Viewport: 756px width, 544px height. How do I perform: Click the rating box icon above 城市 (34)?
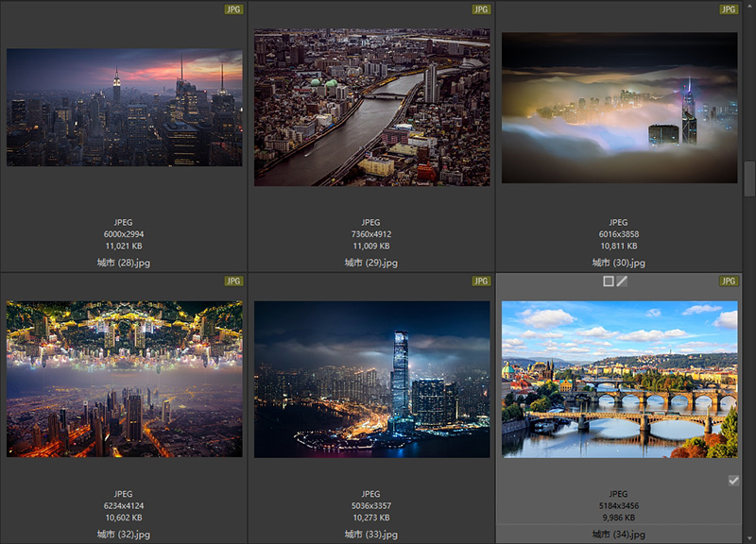pos(609,281)
